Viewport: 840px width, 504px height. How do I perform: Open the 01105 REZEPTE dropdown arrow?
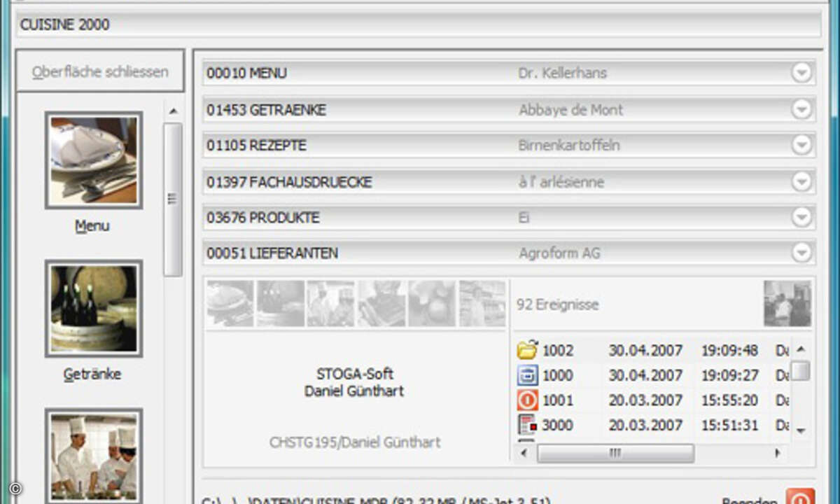(801, 146)
